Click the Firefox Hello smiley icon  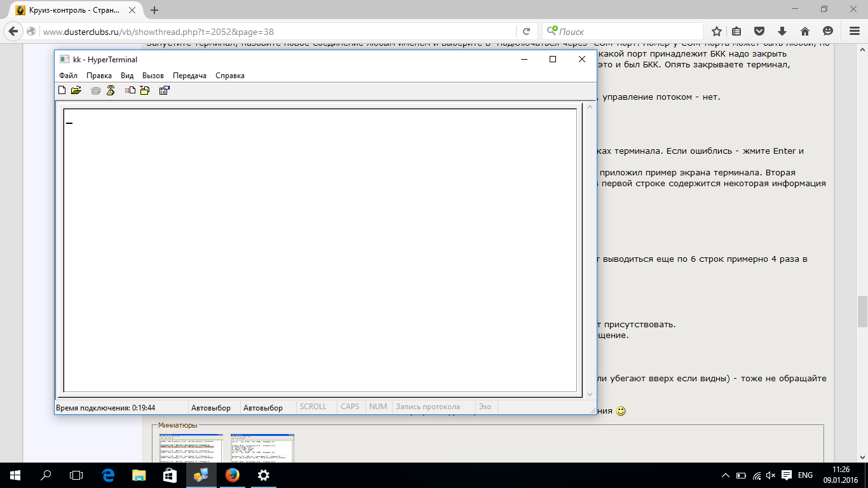tap(827, 31)
